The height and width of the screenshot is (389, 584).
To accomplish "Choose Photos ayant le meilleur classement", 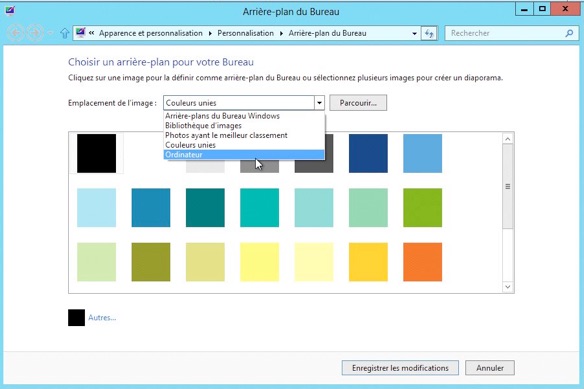I will tap(244, 135).
